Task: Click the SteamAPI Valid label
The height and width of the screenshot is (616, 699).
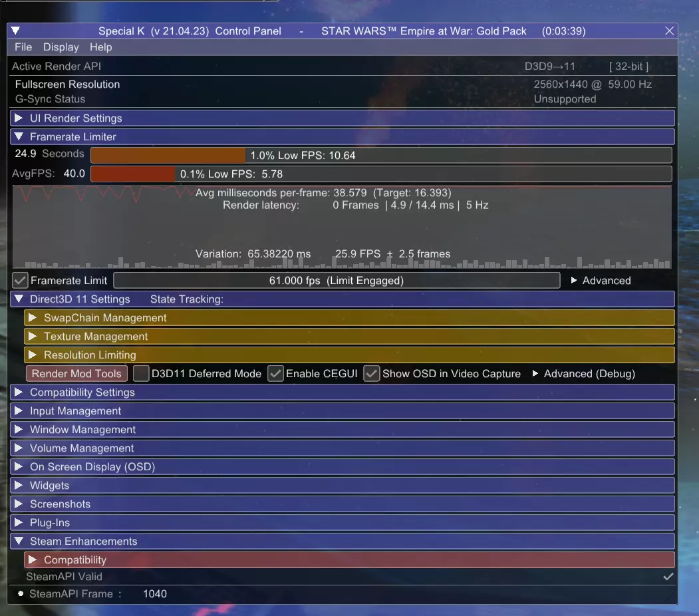Action: [x=65, y=576]
